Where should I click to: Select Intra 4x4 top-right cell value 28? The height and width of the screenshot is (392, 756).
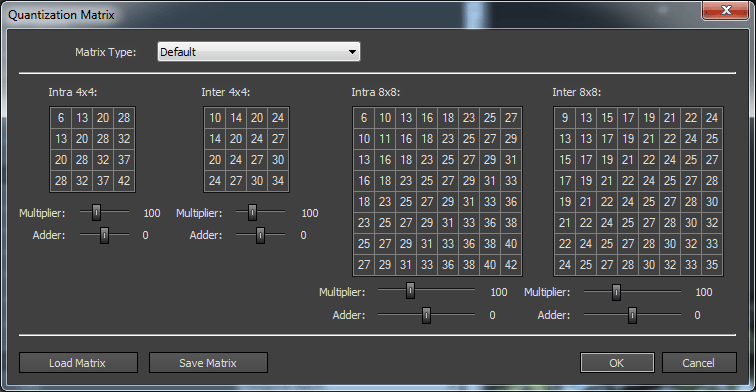[x=124, y=118]
